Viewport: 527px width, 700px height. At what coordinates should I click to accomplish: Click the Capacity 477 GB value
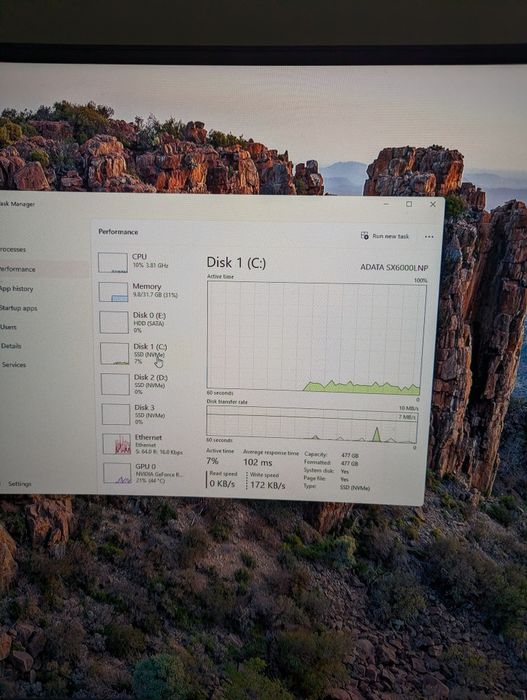click(x=350, y=455)
